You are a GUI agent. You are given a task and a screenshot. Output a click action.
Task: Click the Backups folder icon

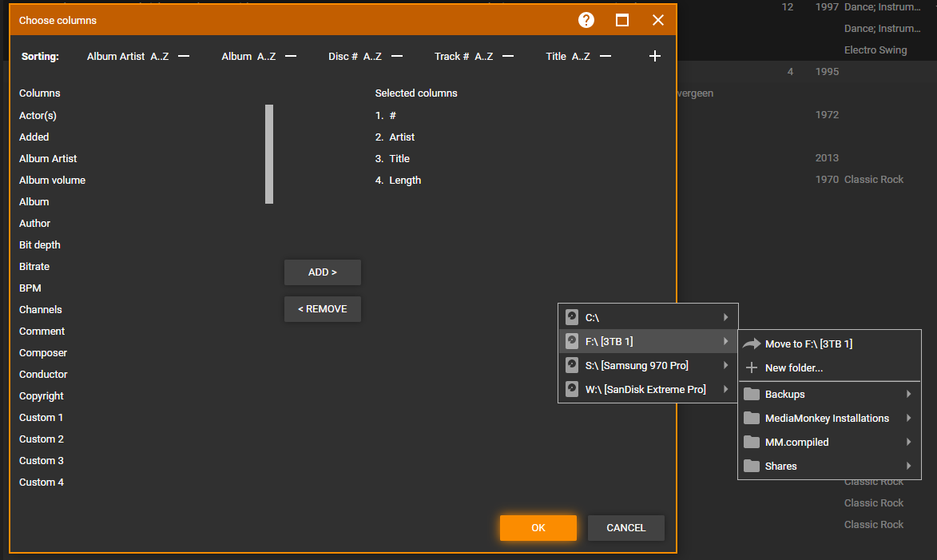[751, 395]
